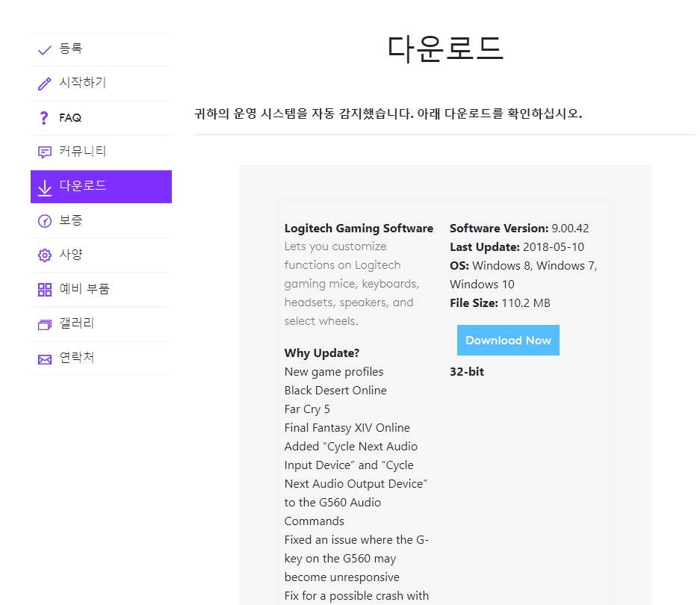Click the checkmark icon beside 등록
Screen dimensions: 700x605
pyautogui.click(x=45, y=50)
